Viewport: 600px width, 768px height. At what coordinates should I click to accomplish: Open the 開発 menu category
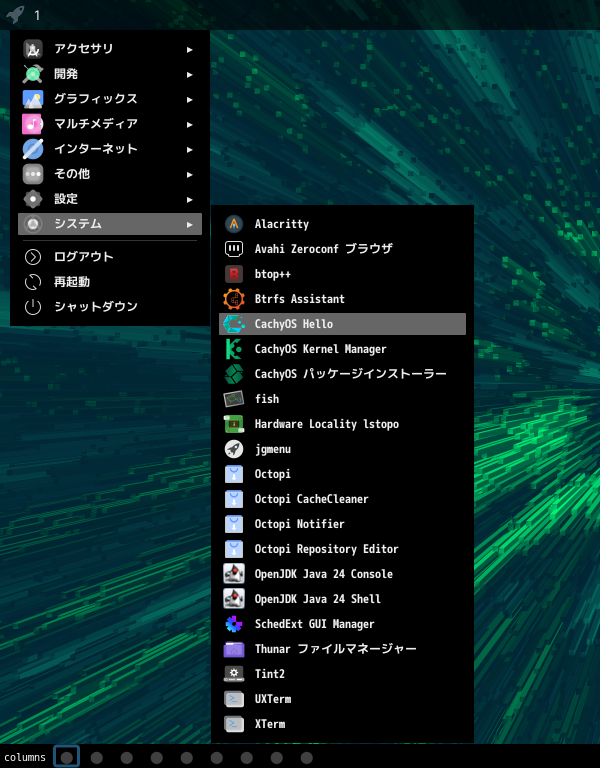pos(110,74)
